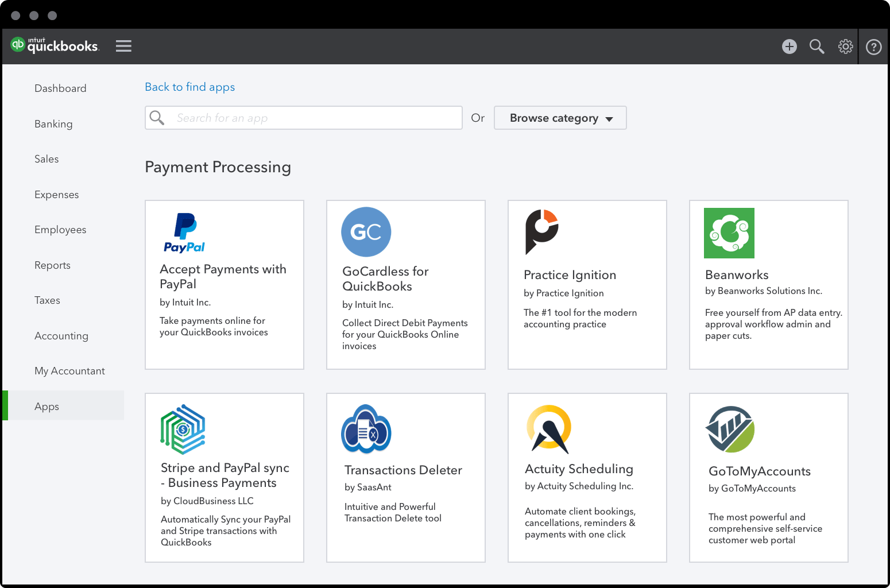Click 'Collect Direct Debit Payments' description
The width and height of the screenshot is (890, 588).
pyautogui.click(x=405, y=335)
